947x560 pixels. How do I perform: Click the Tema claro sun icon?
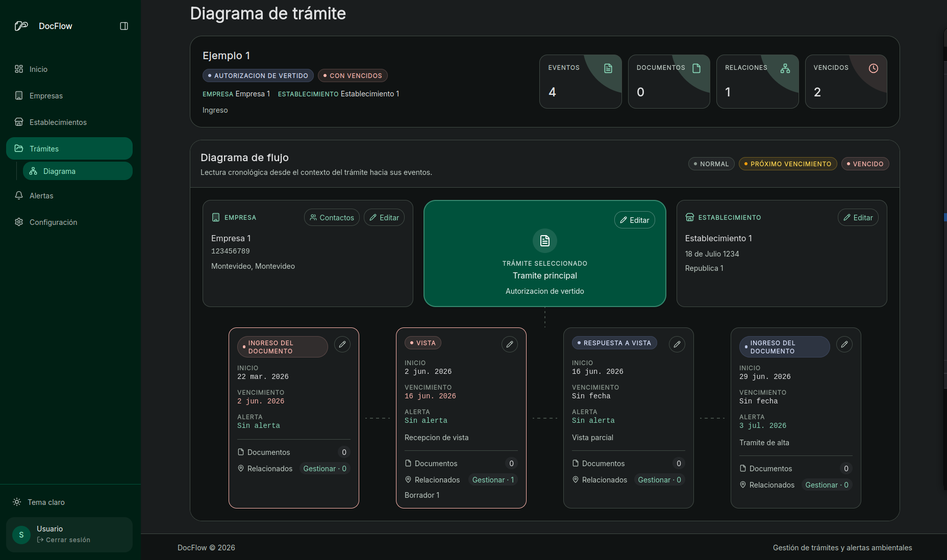[17, 502]
